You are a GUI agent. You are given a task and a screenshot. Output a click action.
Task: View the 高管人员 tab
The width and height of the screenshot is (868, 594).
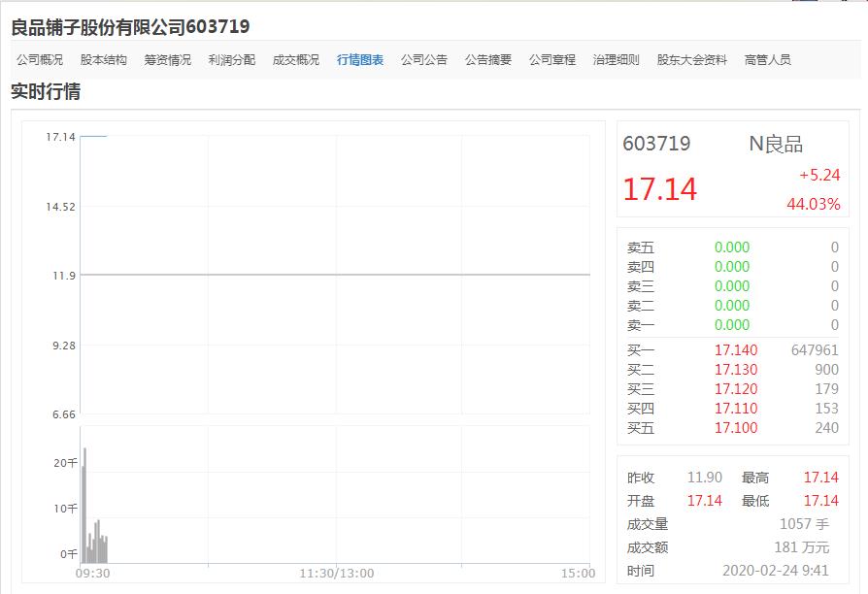coord(767,60)
